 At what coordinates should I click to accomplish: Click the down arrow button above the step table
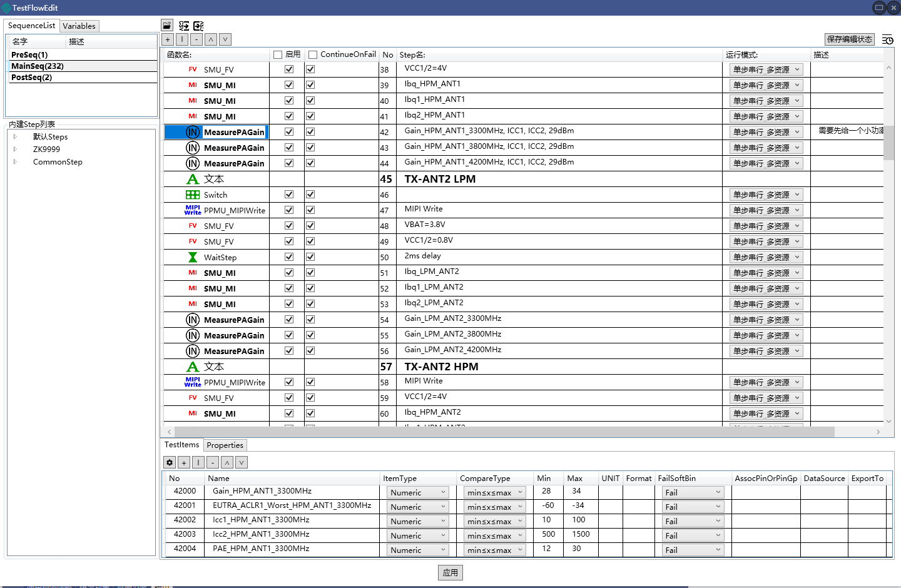click(225, 39)
